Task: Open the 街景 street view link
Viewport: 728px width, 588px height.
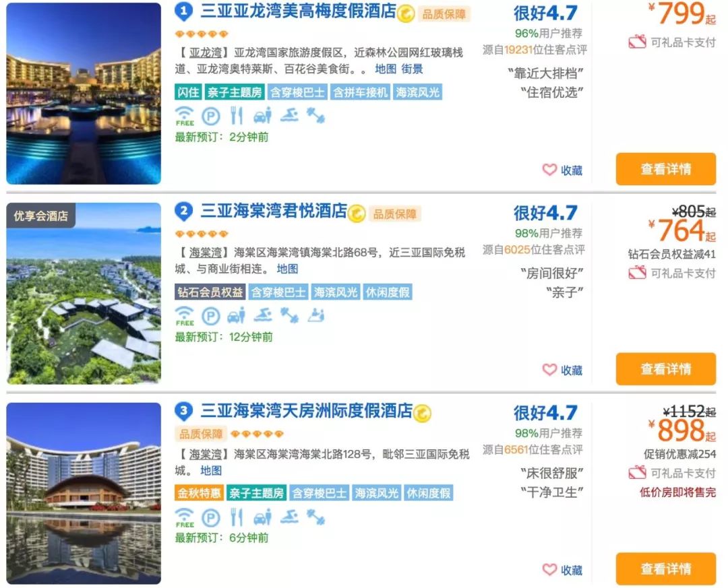Action: [x=411, y=68]
